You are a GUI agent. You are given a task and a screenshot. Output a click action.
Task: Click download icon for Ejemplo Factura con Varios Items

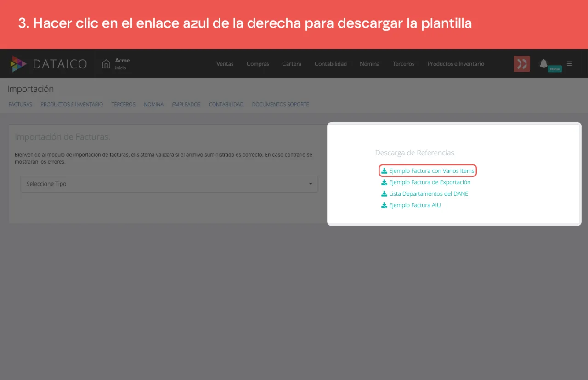(x=384, y=171)
